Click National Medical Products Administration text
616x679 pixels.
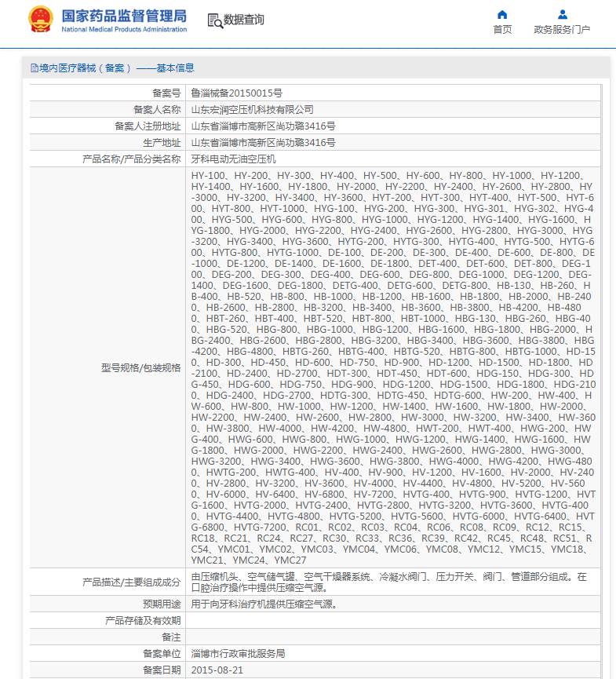124,30
